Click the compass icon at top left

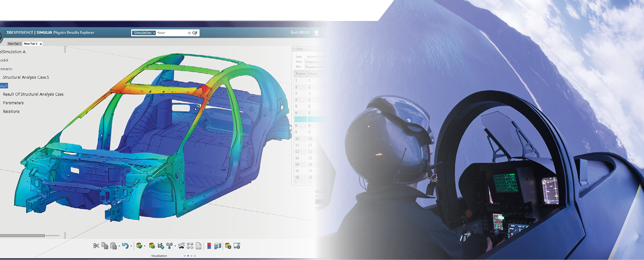(x=1, y=36)
